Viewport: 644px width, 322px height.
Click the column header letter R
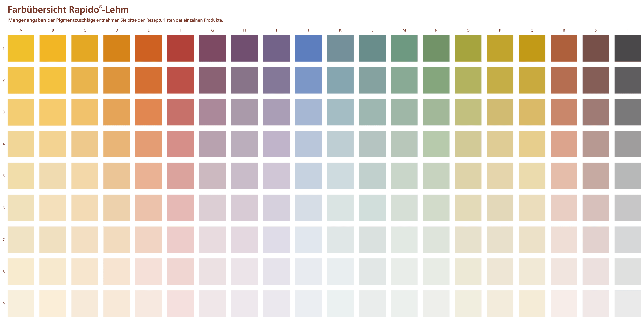(564, 30)
